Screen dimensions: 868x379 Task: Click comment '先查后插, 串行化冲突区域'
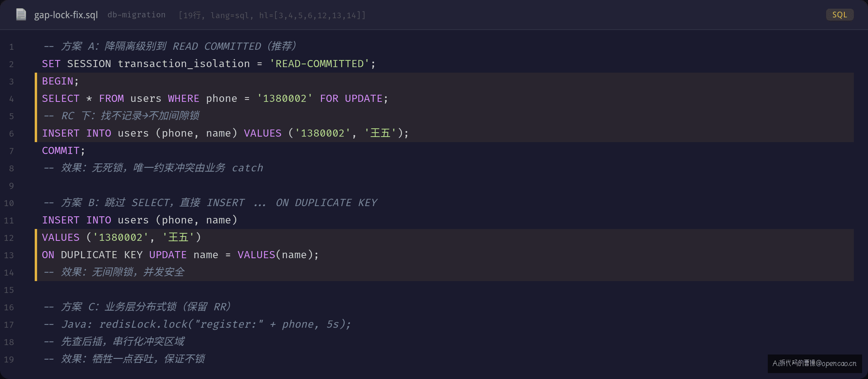pos(114,341)
